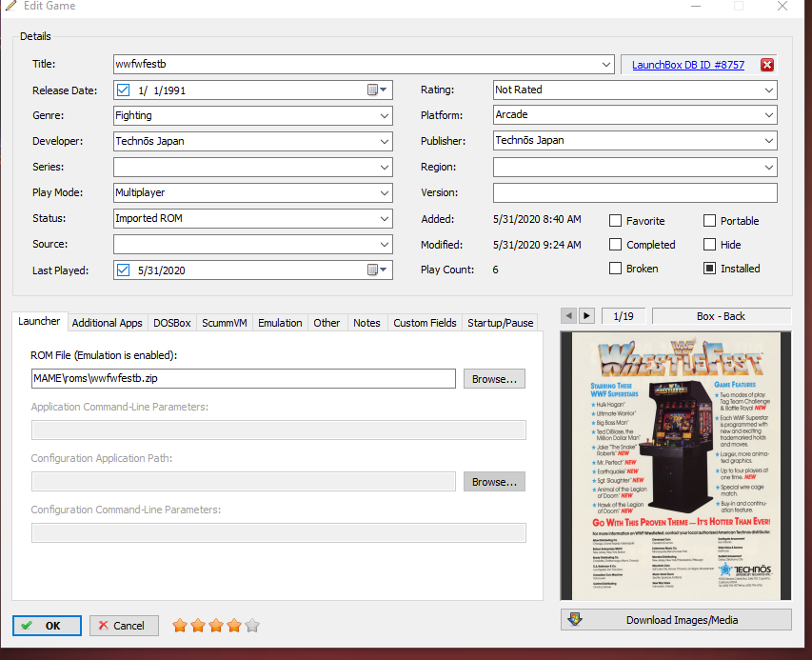Switch to the Emulation tab
The image size is (812, 660).
(280, 323)
